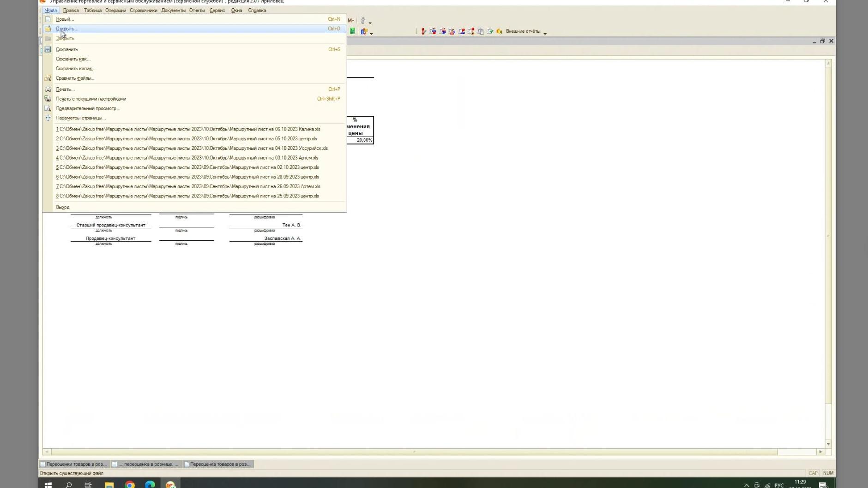
Task: Click the compare files icon beside Сравнить файлы
Action: click(48, 78)
